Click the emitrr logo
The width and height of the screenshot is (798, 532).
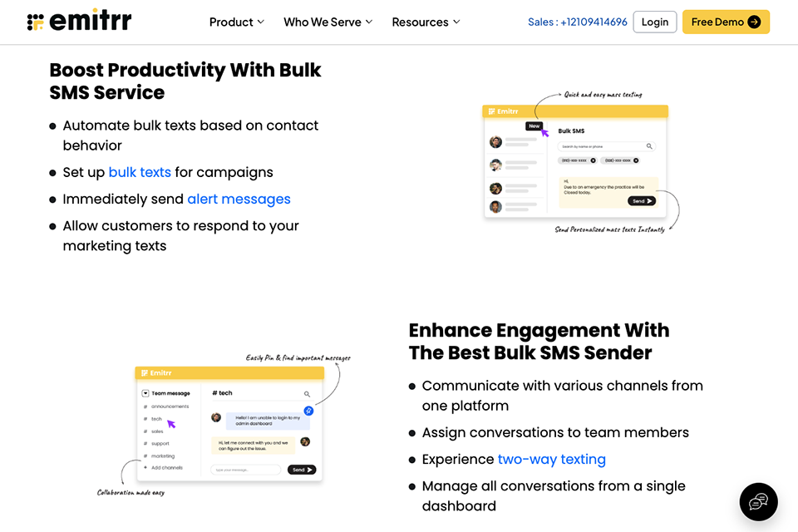point(80,21)
